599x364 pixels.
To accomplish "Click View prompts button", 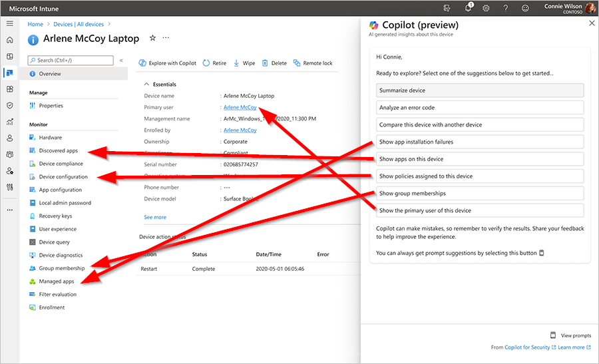I will (x=570, y=335).
